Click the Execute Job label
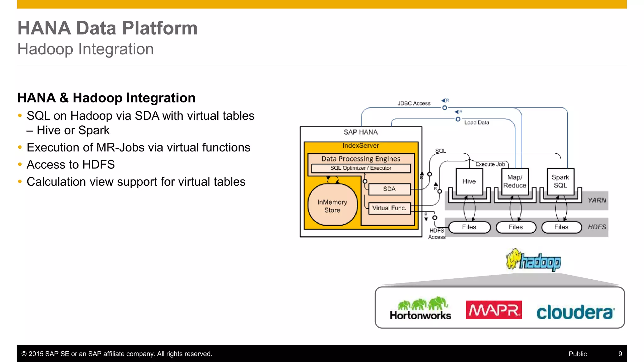This screenshot has height=362, width=644. pyautogui.click(x=490, y=164)
